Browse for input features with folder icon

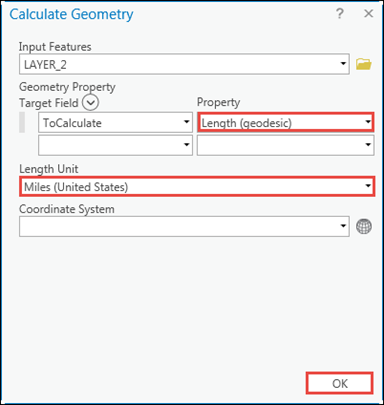[x=363, y=64]
